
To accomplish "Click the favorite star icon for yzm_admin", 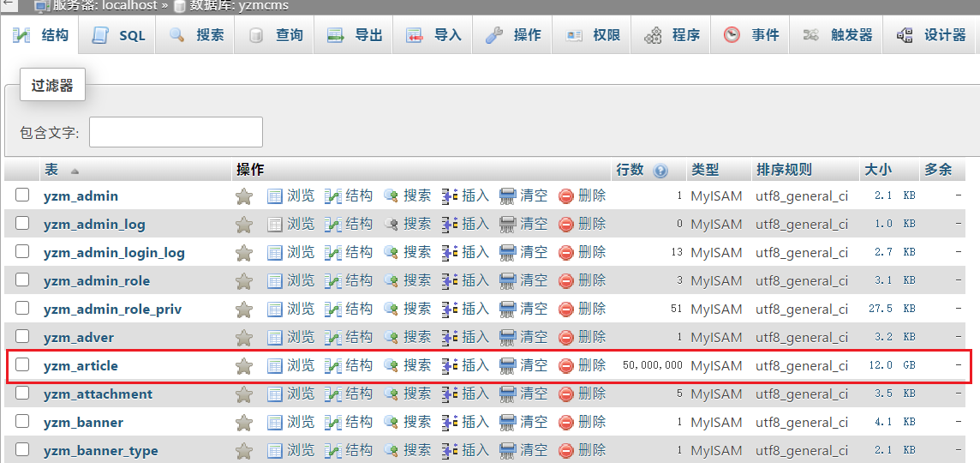I will 244,196.
